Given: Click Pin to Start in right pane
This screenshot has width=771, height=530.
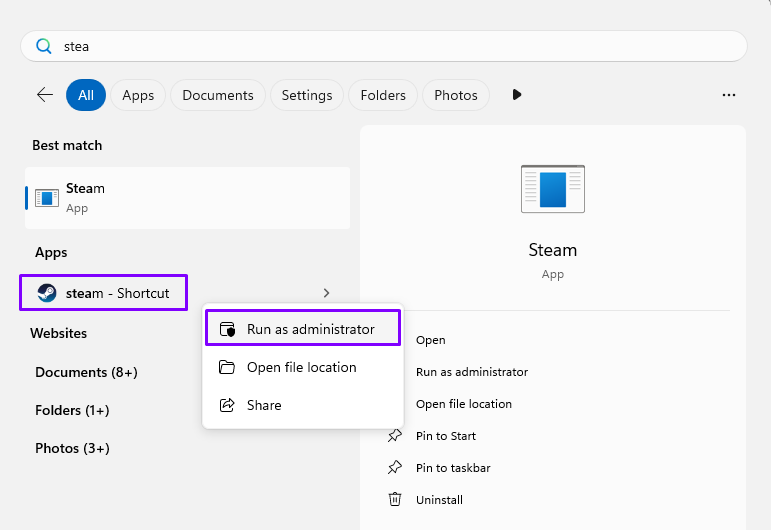Looking at the screenshot, I should (x=445, y=436).
